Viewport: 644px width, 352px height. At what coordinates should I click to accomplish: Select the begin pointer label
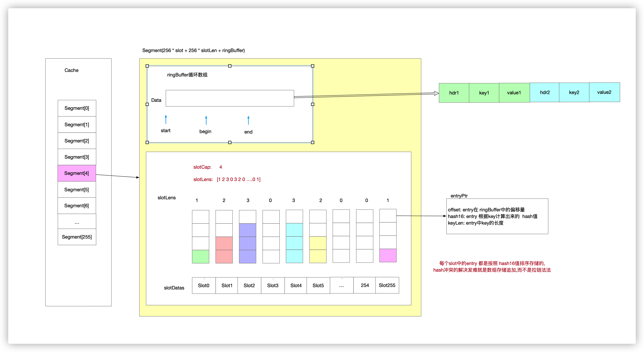click(205, 131)
